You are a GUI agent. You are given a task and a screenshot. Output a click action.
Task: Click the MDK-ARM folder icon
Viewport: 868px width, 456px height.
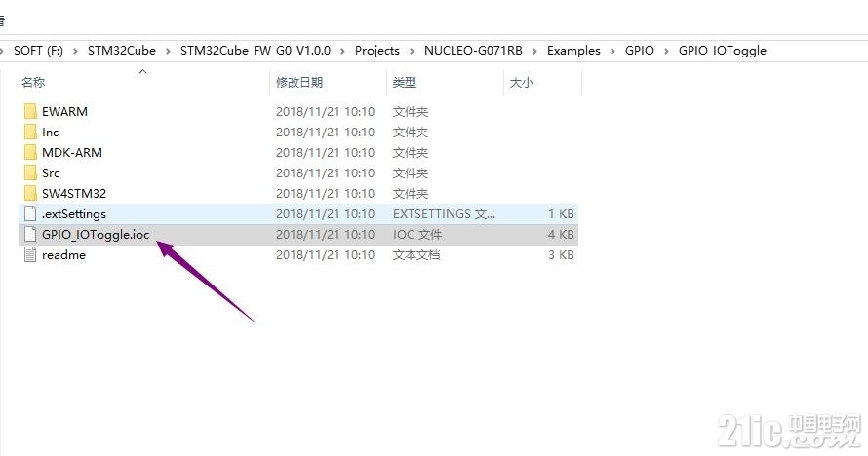pyautogui.click(x=30, y=153)
